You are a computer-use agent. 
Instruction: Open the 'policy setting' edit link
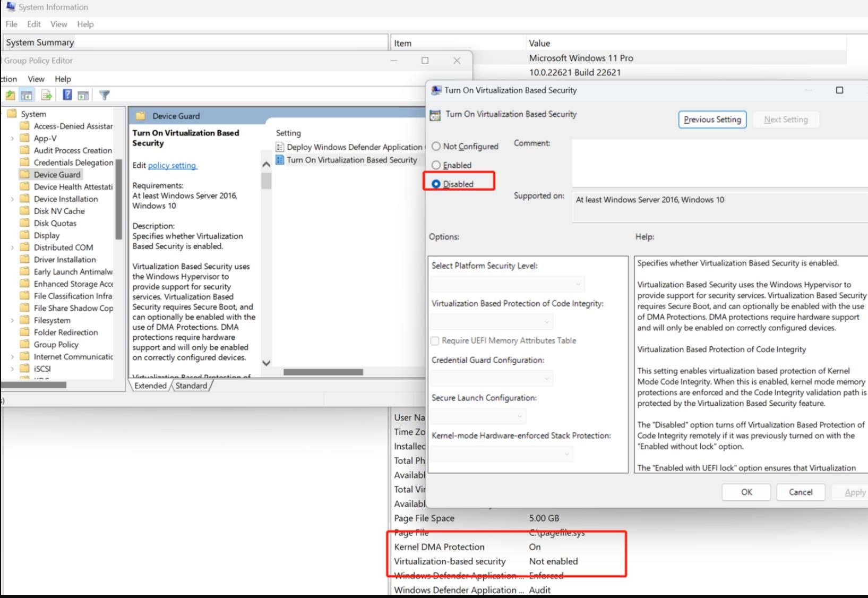[x=172, y=165]
